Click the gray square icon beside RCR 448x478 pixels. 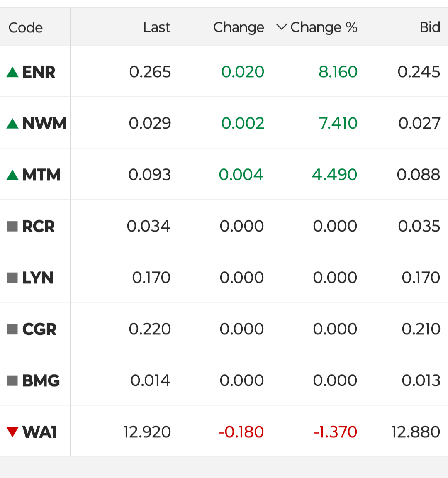point(12,226)
